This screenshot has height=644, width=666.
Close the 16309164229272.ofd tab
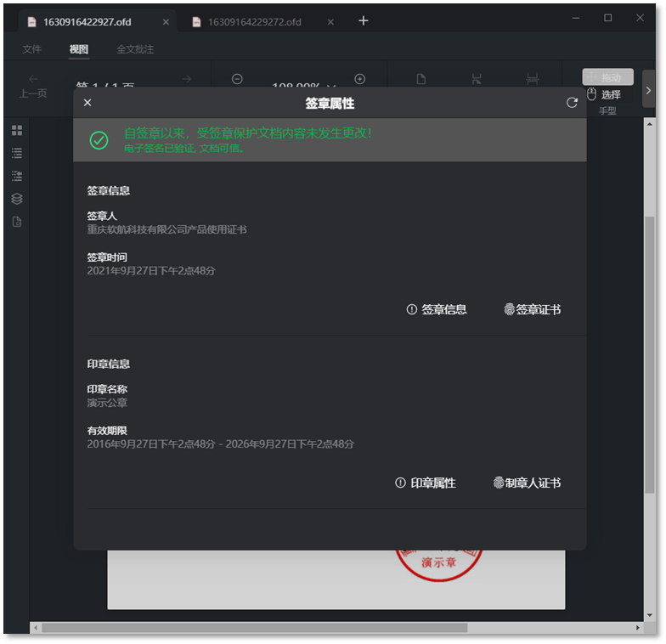click(x=330, y=22)
